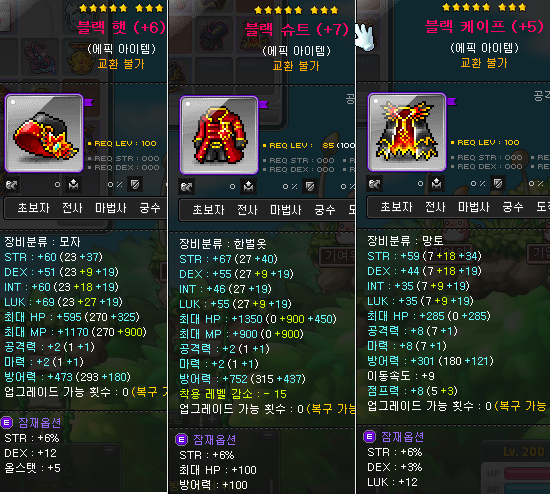Click the hammer upgrade icon in the 블랙 케이프 tooltip

tap(436, 183)
